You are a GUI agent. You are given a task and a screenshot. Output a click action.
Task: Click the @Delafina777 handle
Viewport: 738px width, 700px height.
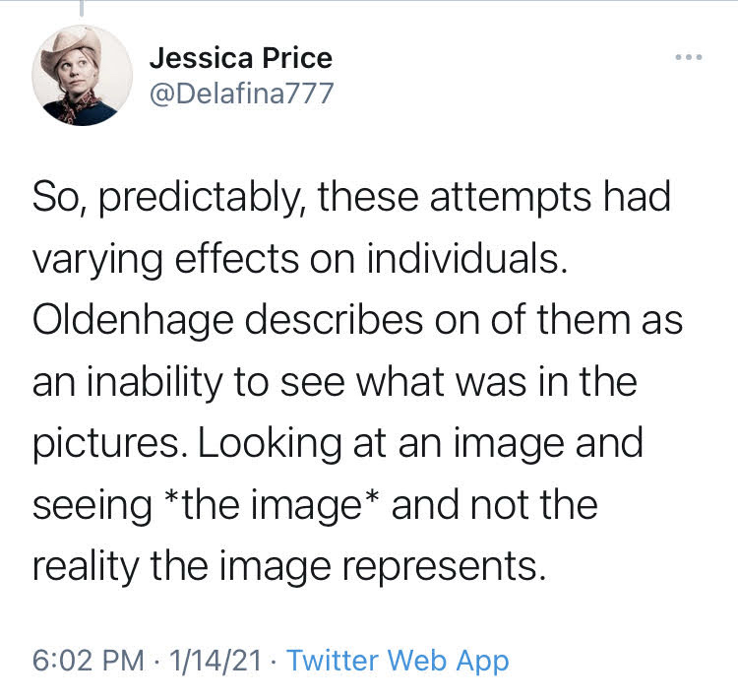point(241,94)
